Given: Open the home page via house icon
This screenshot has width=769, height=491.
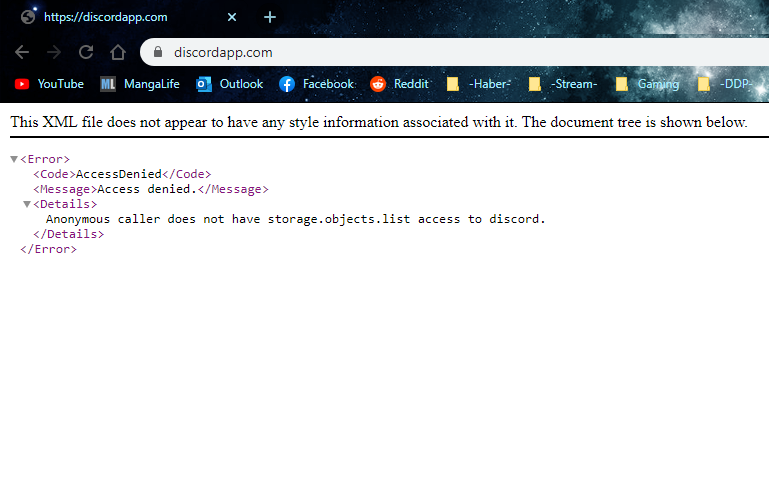Looking at the screenshot, I should 118,52.
